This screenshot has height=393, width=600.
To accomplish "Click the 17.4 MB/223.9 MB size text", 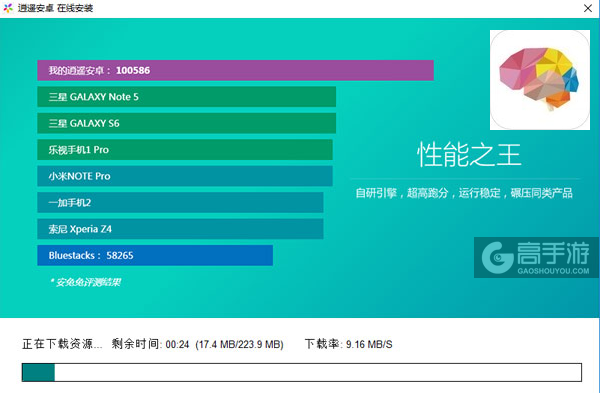I will [x=240, y=344].
